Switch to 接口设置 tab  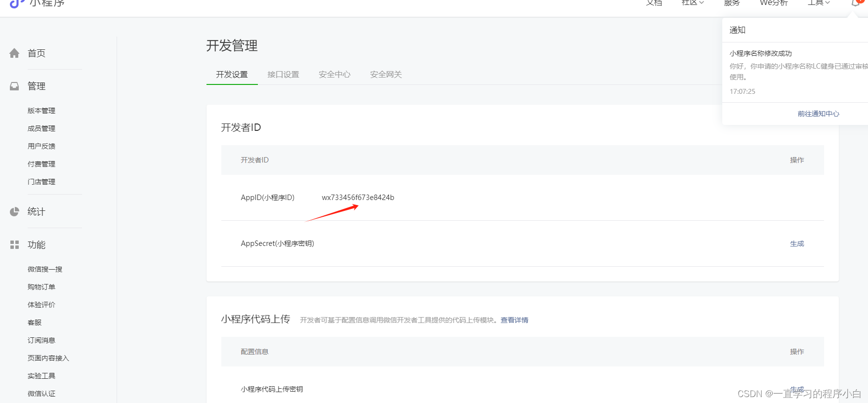(283, 75)
